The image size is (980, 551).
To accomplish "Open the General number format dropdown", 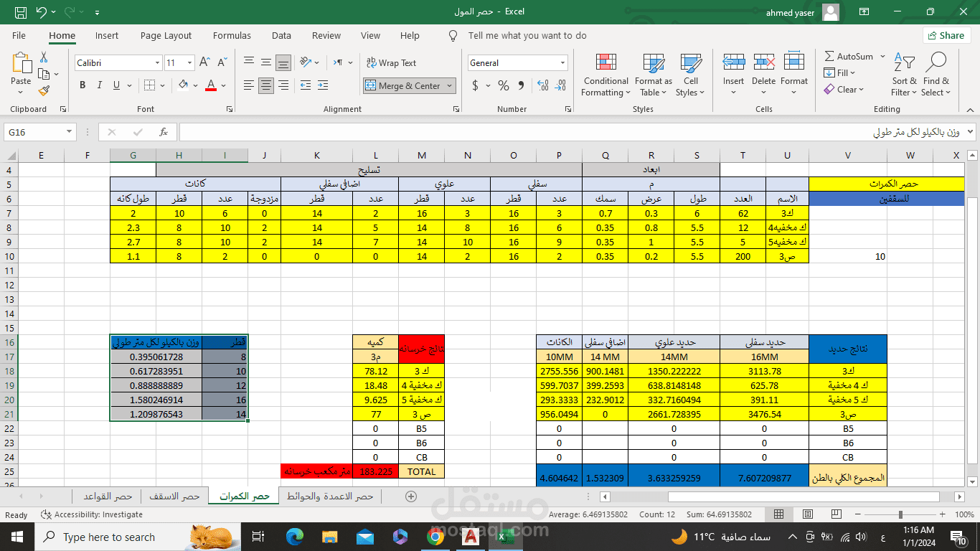I will 562,63.
